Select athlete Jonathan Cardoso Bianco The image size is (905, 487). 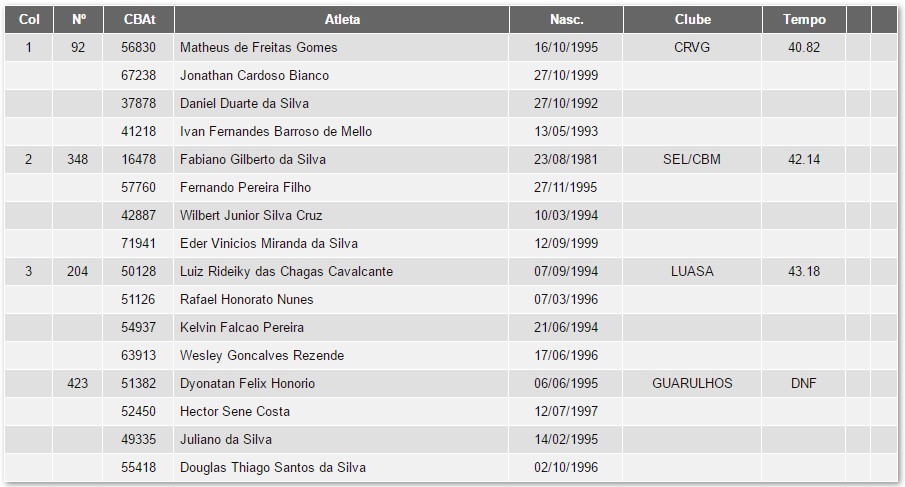tap(254, 75)
